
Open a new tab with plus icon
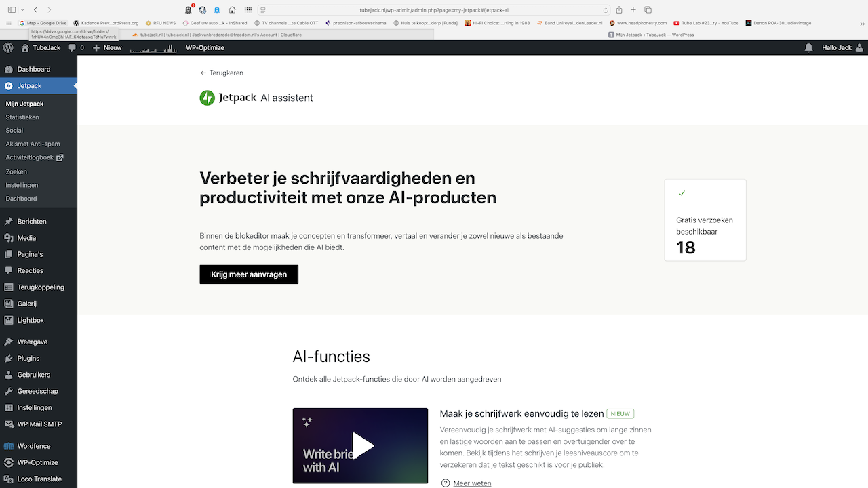tap(633, 10)
